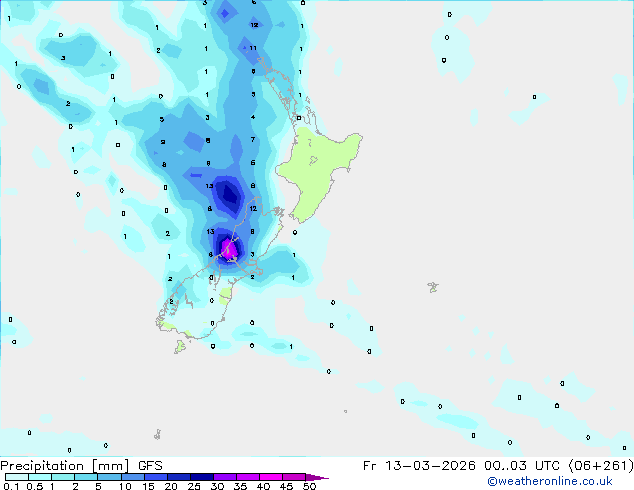The image size is (634, 490).
Task: Pick the 30–35 mm purple legend swatch
Action: tap(225, 477)
